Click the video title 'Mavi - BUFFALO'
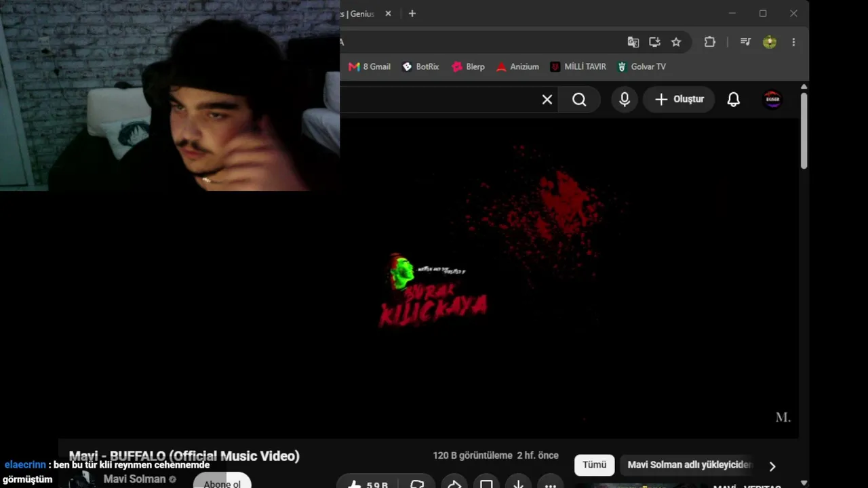 coord(184,456)
